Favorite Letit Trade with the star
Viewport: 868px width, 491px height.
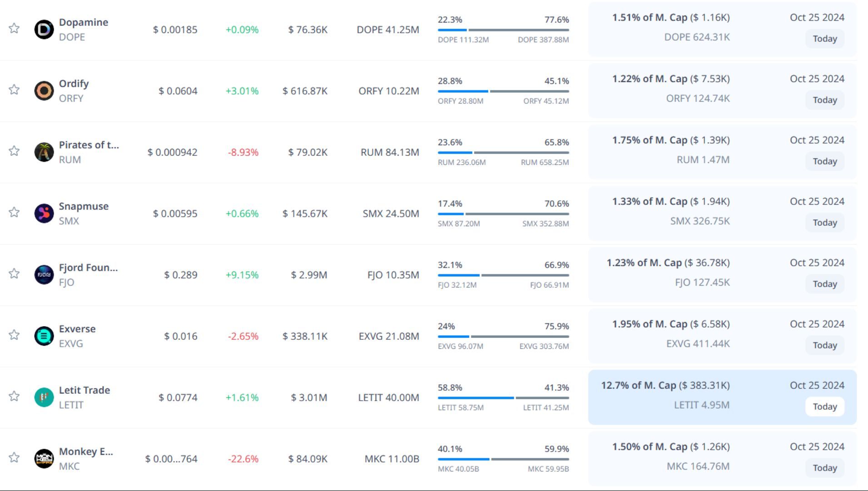[14, 396]
